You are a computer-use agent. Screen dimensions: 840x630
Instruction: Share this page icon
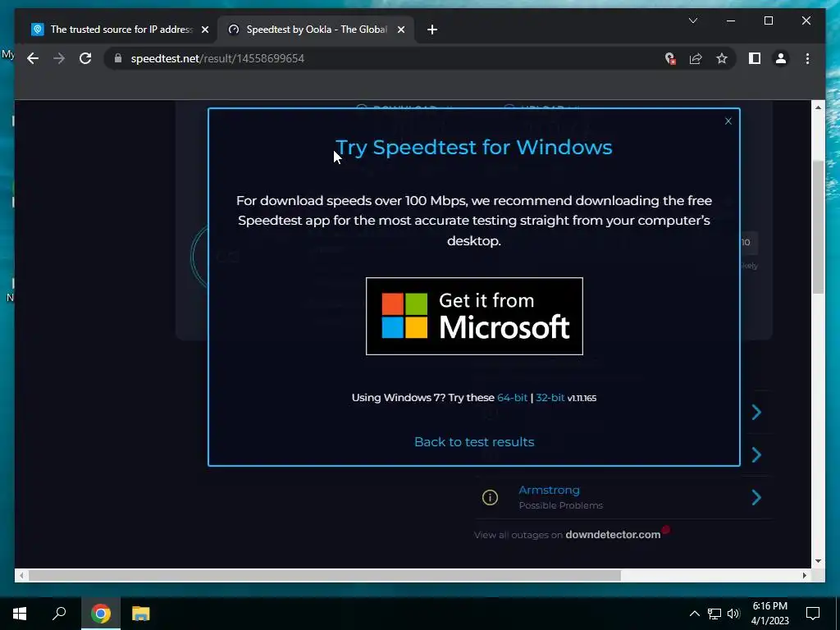point(696,58)
